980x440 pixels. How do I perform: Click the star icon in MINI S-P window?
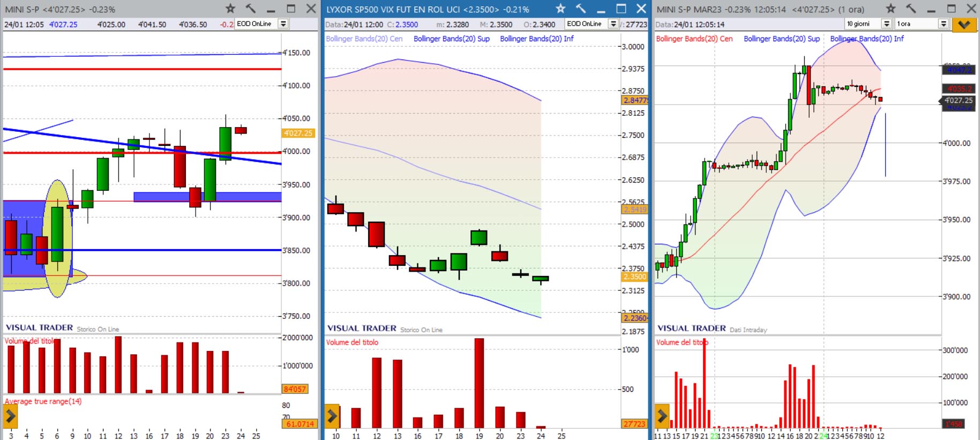pyautogui.click(x=230, y=9)
